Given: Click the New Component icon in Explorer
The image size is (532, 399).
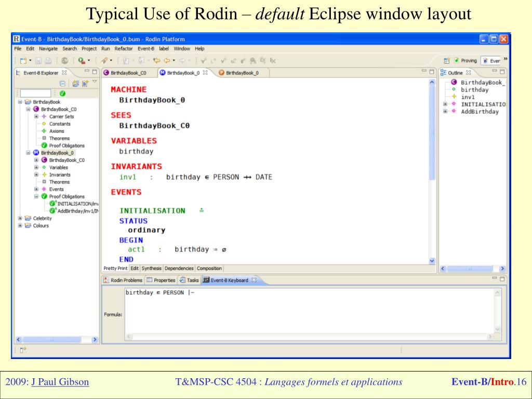Looking at the screenshot, I should point(85,83).
